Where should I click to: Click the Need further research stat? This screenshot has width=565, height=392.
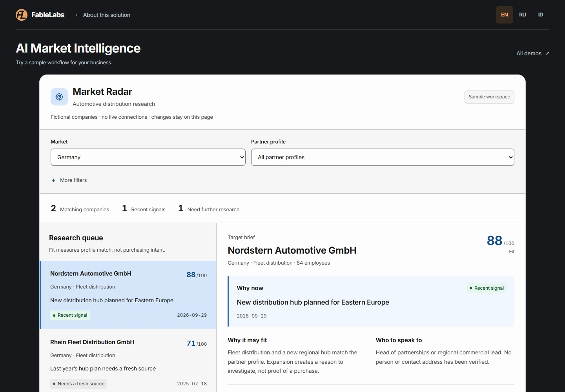pos(209,209)
